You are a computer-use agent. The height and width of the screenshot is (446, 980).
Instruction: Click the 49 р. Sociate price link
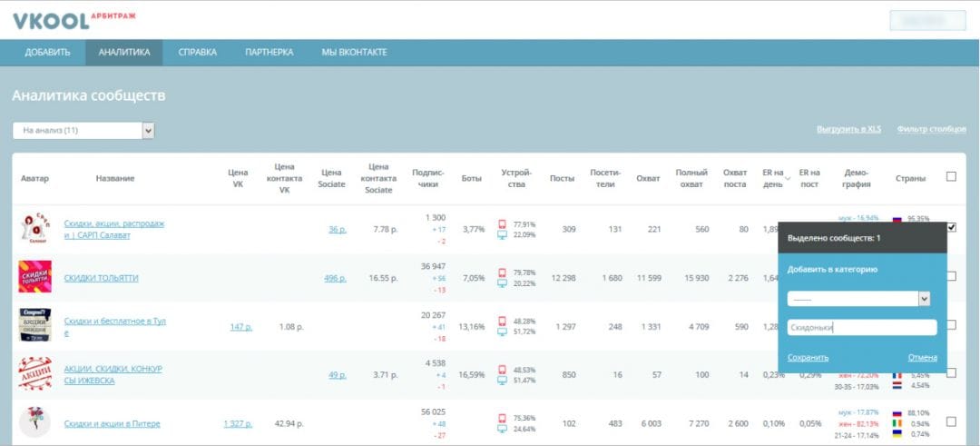[338, 374]
